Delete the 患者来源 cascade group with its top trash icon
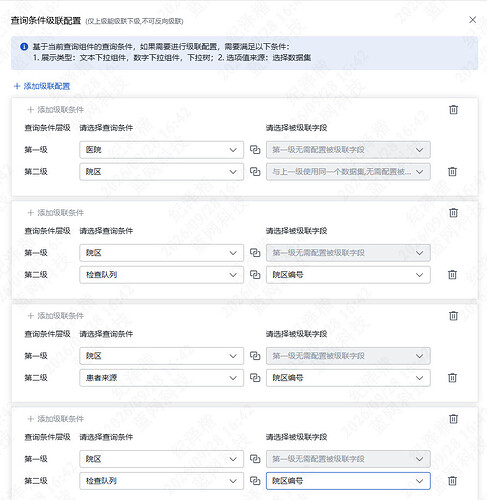This screenshot has height=500, width=487. (x=453, y=315)
